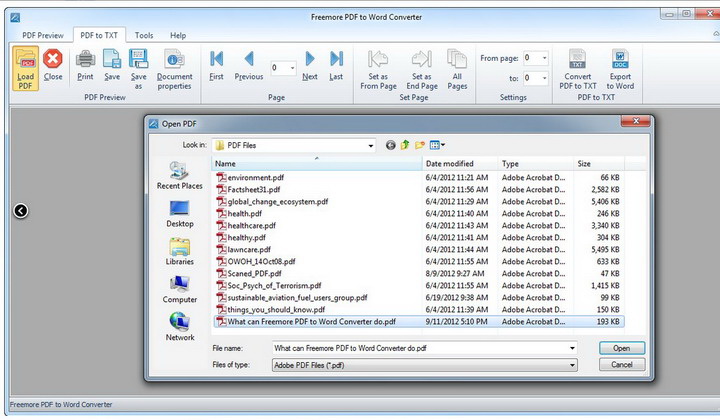Select Recent Places in sidebar
Viewport: 720px width, 420px height.
(x=180, y=176)
